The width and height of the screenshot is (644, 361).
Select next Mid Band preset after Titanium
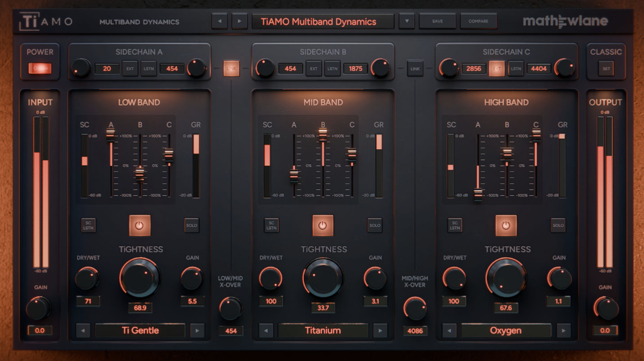click(x=380, y=330)
